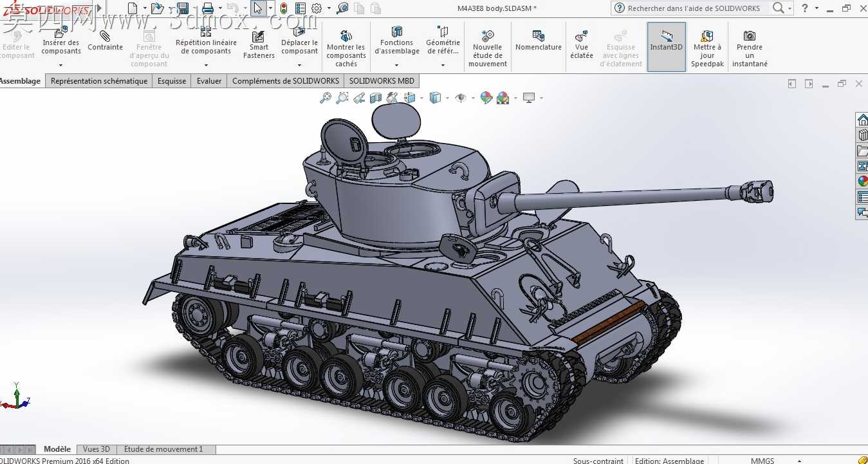Switch to Représentation schématique tab
The height and width of the screenshot is (464, 868).
(x=99, y=81)
